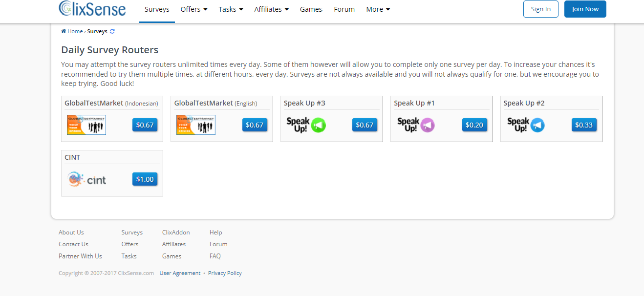This screenshot has height=296, width=644.
Task: Open Surveys link in footer
Action: tap(132, 233)
